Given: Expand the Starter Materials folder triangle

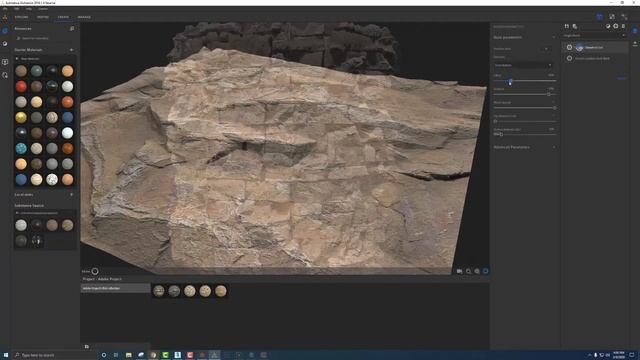Looking at the screenshot, I should coord(17,59).
